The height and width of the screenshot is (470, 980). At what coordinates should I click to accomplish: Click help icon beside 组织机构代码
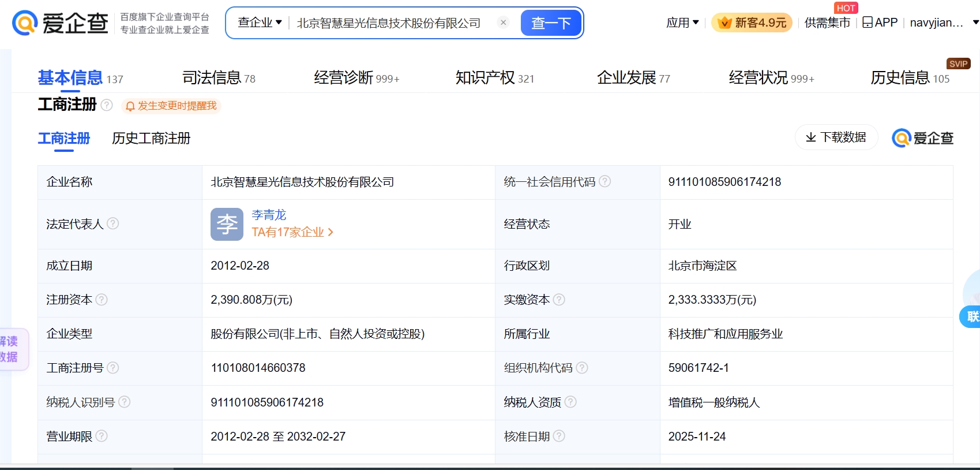coord(582,368)
